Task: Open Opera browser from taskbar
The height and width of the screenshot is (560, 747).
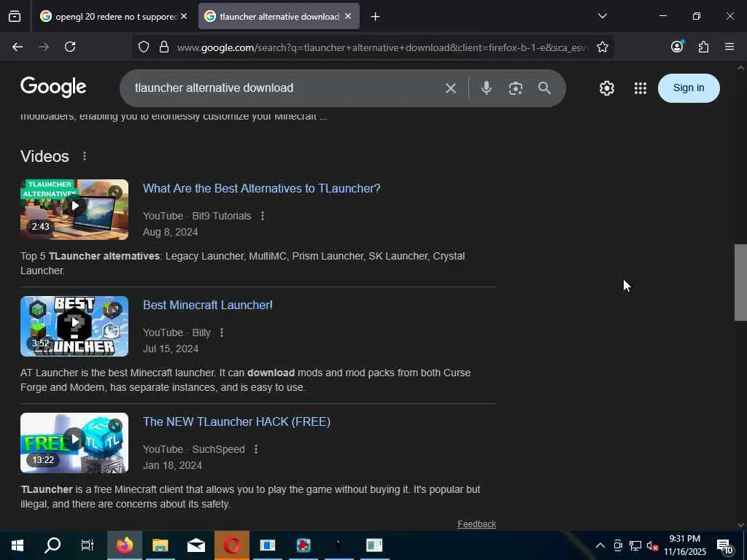Action: pos(231,545)
